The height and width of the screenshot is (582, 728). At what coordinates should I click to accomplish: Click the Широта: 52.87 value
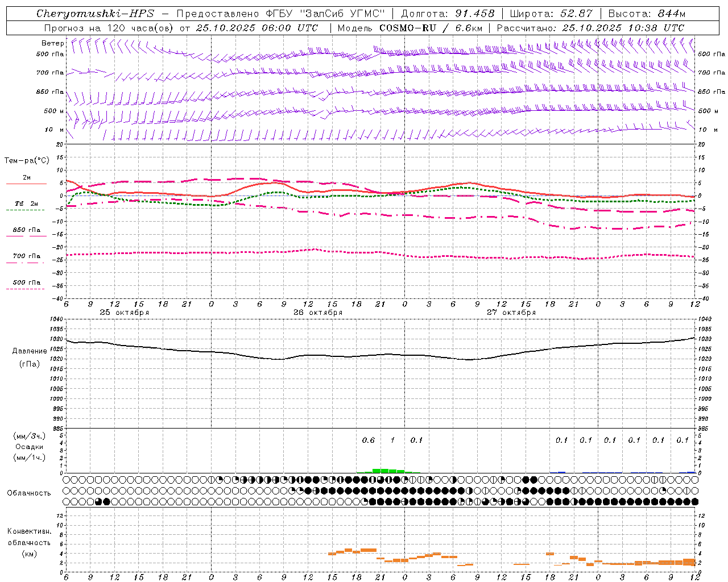(551, 14)
